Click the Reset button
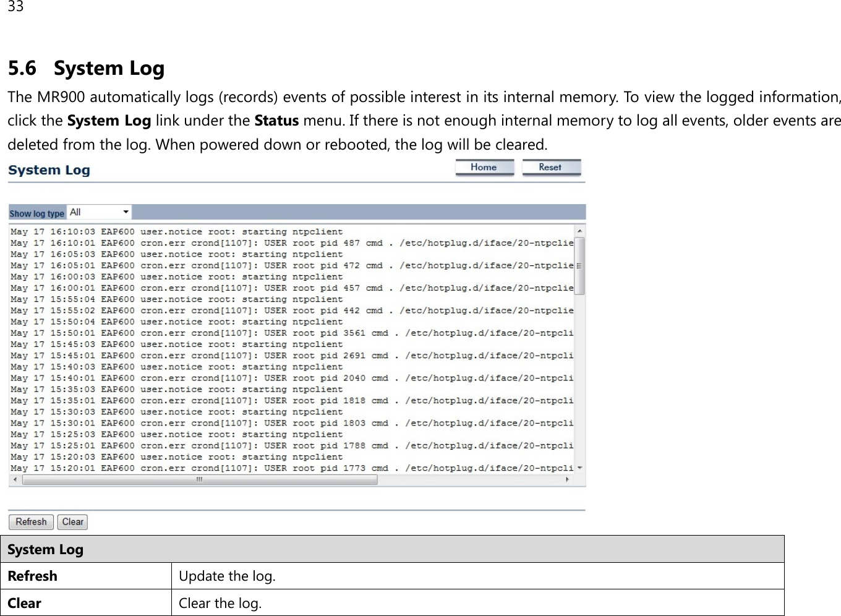This screenshot has width=841, height=616. pos(552,168)
